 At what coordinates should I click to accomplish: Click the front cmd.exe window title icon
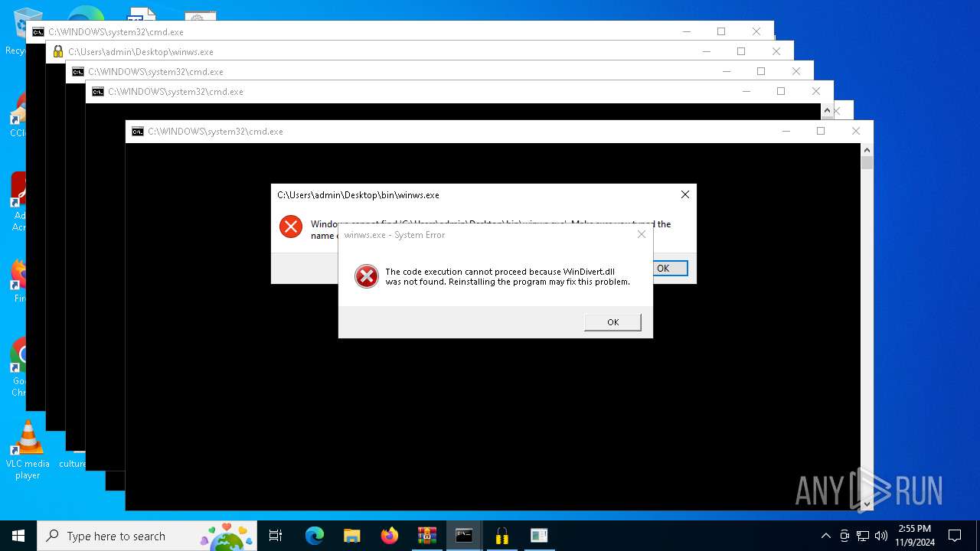click(x=138, y=132)
